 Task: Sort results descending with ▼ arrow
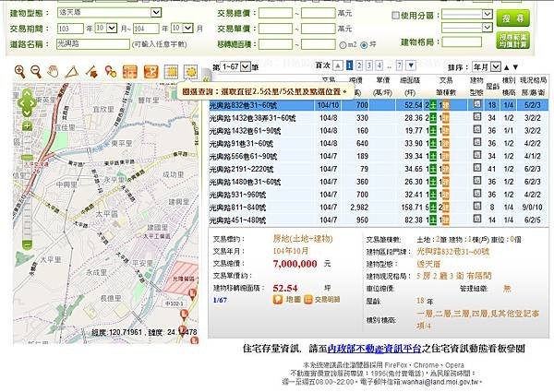coord(515,67)
